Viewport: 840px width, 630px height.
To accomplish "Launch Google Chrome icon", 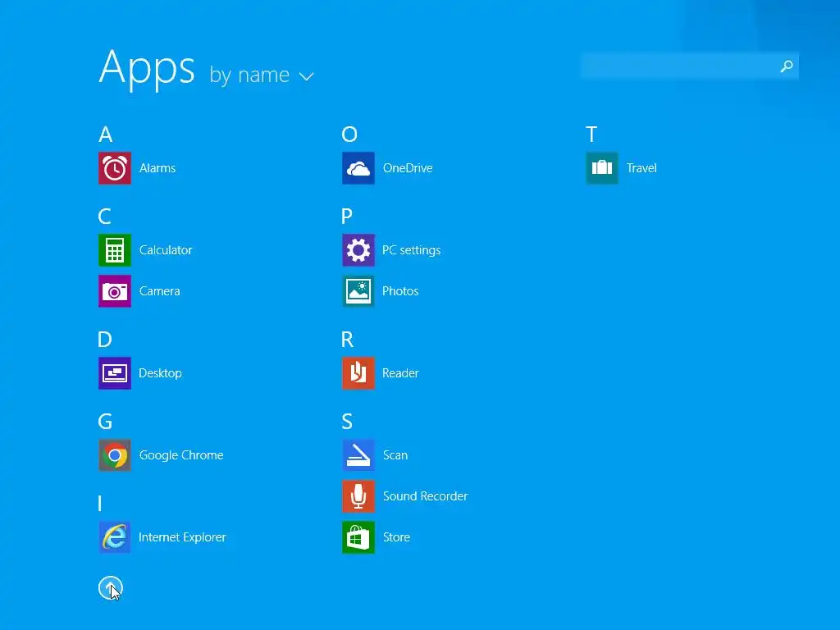I will pos(115,455).
